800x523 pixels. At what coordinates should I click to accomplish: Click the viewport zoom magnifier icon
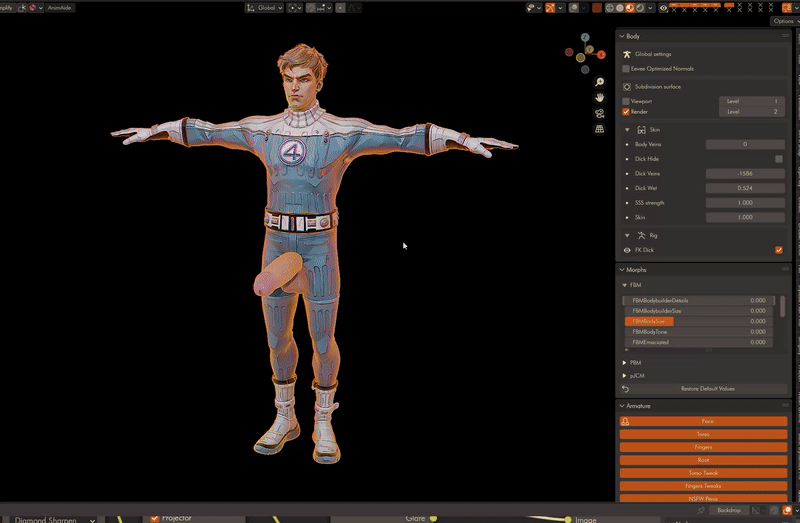pyautogui.click(x=599, y=82)
